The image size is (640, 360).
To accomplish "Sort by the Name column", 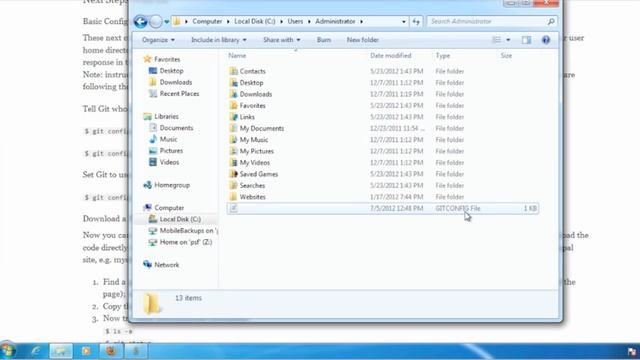I will pos(237,56).
